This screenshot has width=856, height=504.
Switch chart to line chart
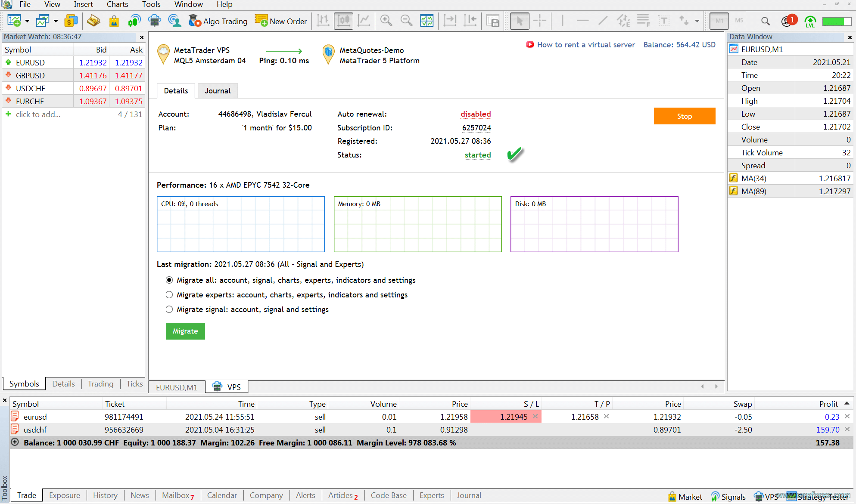coord(364,21)
